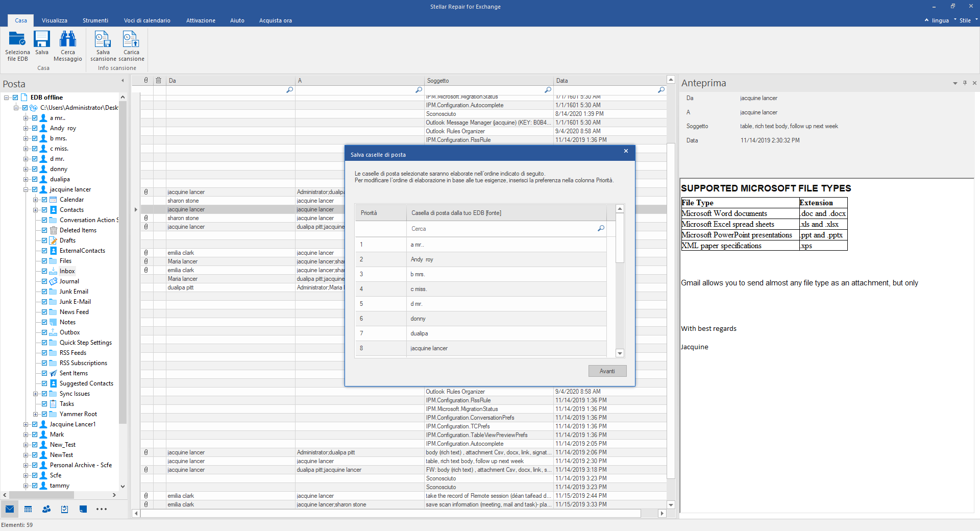Click the Priorità column header in dialog
980x531 pixels.
pyautogui.click(x=381, y=213)
